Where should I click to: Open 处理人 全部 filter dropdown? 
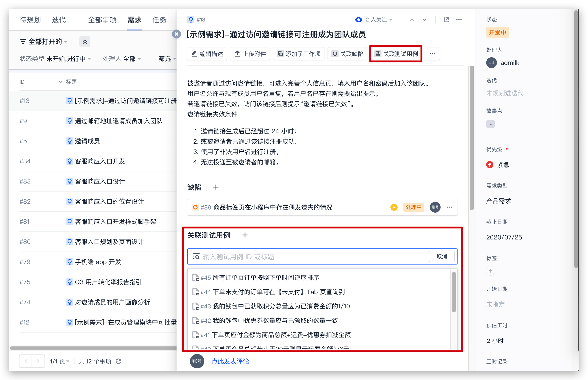tap(122, 59)
